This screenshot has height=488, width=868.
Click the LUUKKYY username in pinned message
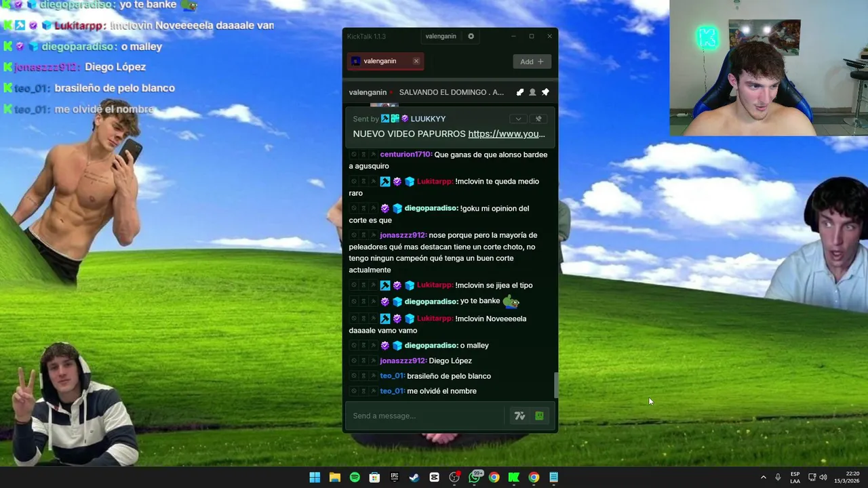click(x=428, y=119)
